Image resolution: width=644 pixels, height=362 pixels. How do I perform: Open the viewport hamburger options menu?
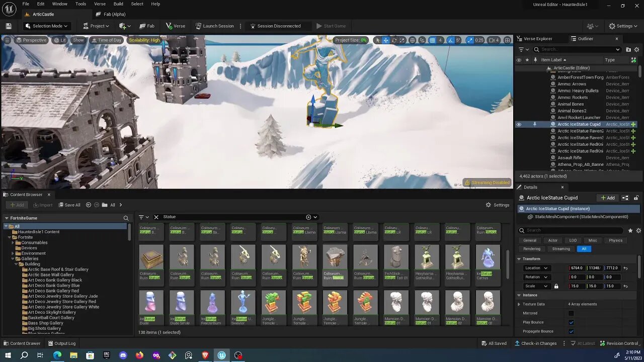[7, 40]
